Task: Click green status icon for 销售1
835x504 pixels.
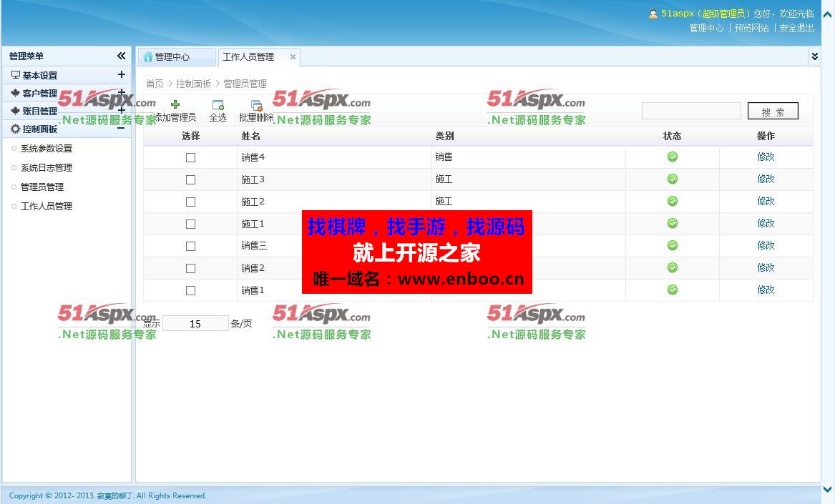Action: [x=673, y=290]
